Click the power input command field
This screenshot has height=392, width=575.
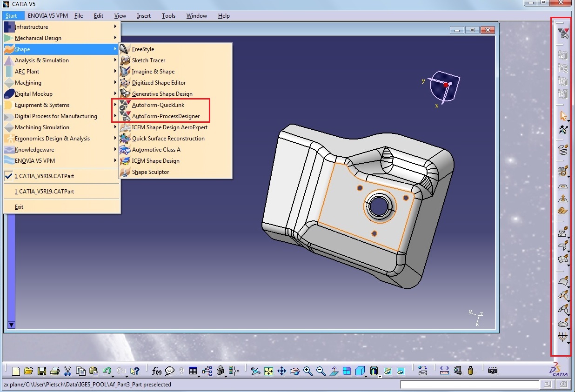470,385
